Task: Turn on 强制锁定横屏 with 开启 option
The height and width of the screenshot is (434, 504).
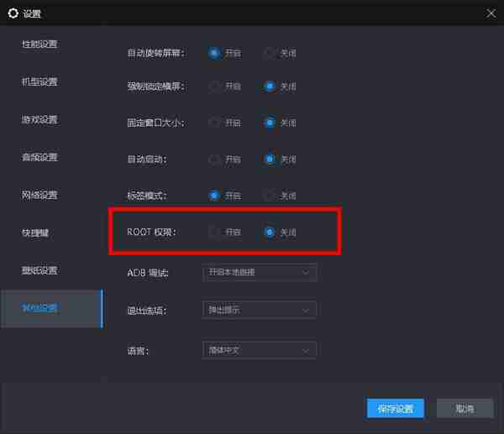Action: 215,86
